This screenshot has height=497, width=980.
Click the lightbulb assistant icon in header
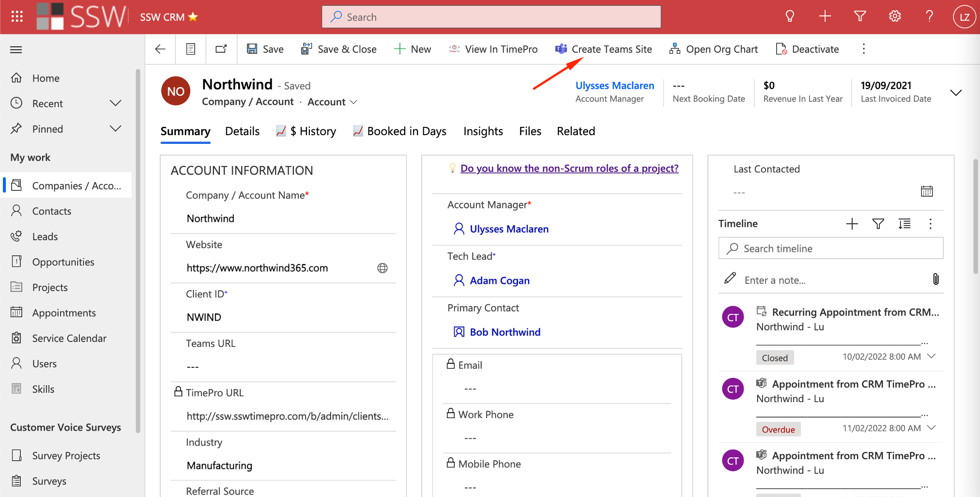point(790,17)
